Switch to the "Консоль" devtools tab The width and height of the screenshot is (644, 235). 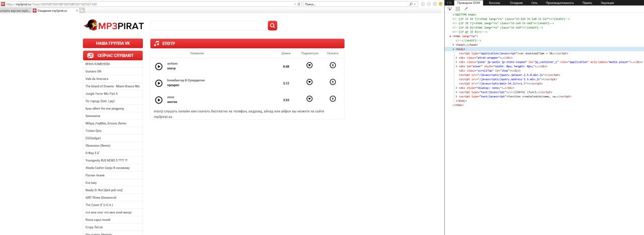[x=495, y=3]
